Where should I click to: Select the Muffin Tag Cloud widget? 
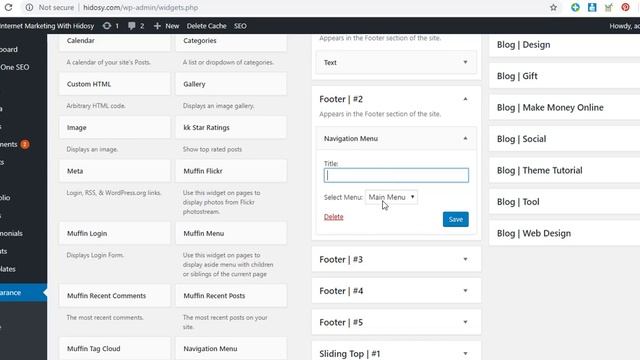115,349
